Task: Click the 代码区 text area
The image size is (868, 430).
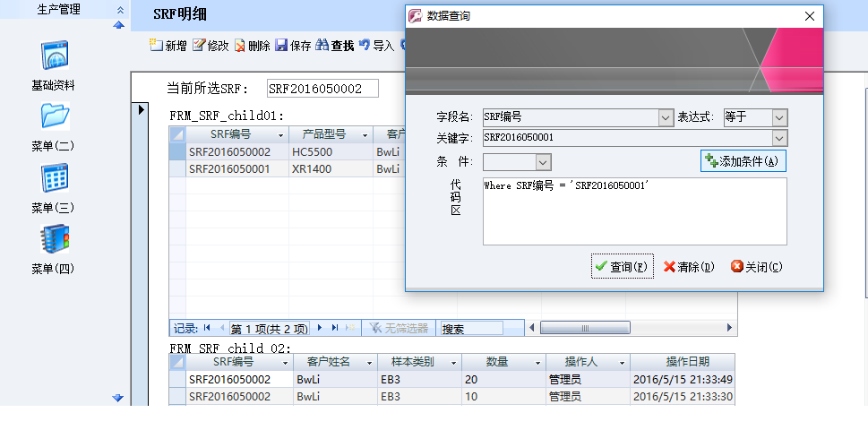Action: click(635, 211)
